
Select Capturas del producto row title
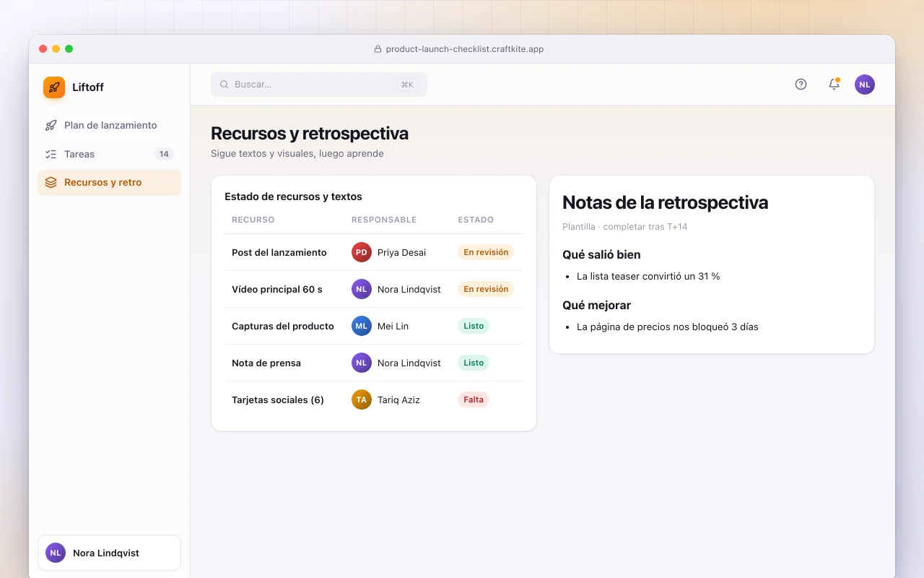click(283, 326)
